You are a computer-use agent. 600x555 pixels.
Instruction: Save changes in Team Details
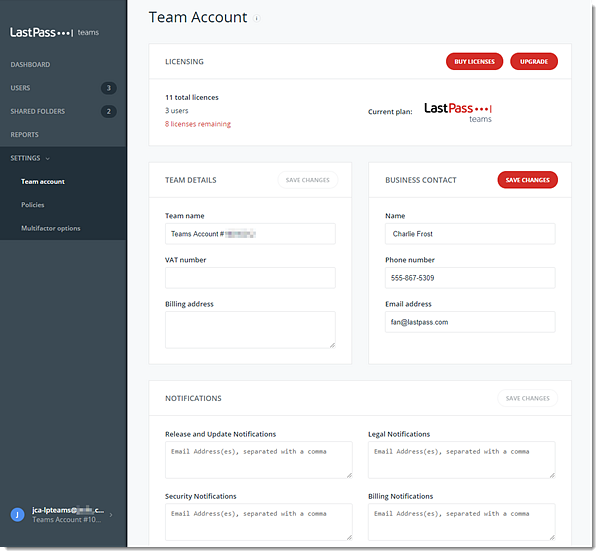[x=308, y=180]
